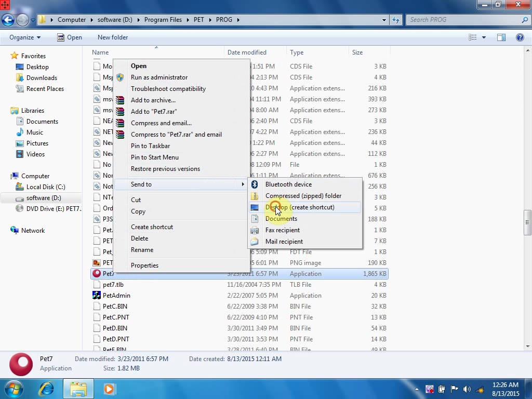Sort files by the Size column header
The image size is (532, 399).
pyautogui.click(x=357, y=52)
